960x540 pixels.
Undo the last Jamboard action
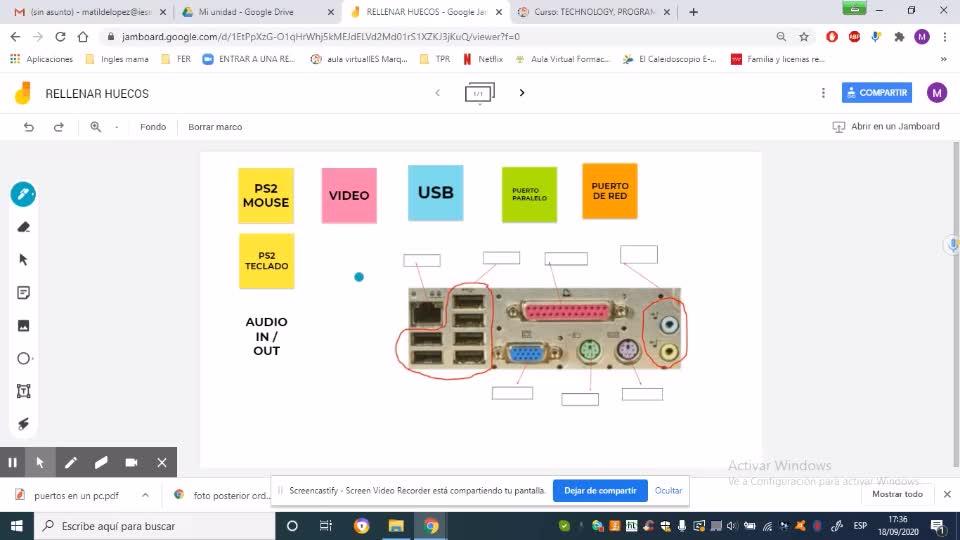29,127
